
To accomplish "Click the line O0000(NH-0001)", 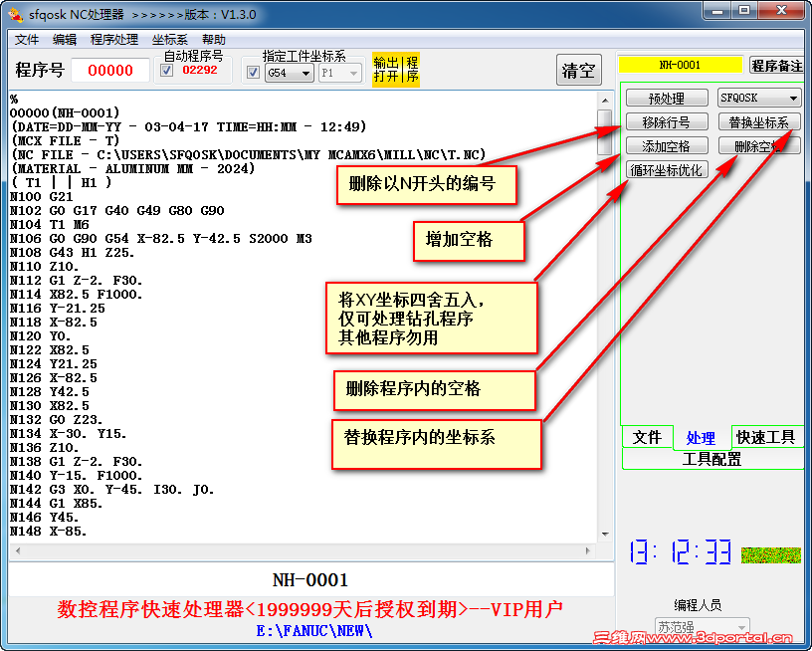I will click(65, 112).
